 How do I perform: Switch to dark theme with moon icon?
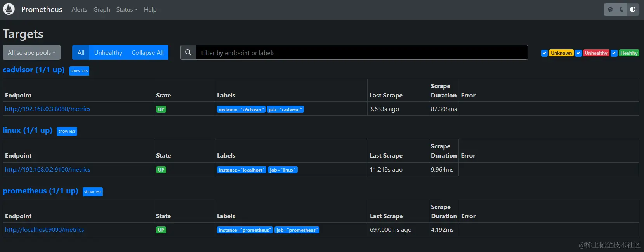[x=621, y=9]
